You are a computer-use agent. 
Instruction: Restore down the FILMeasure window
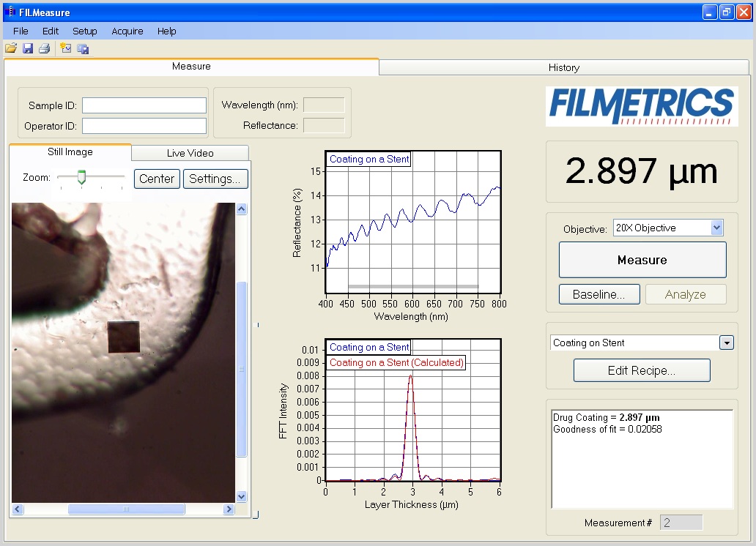pyautogui.click(x=727, y=12)
